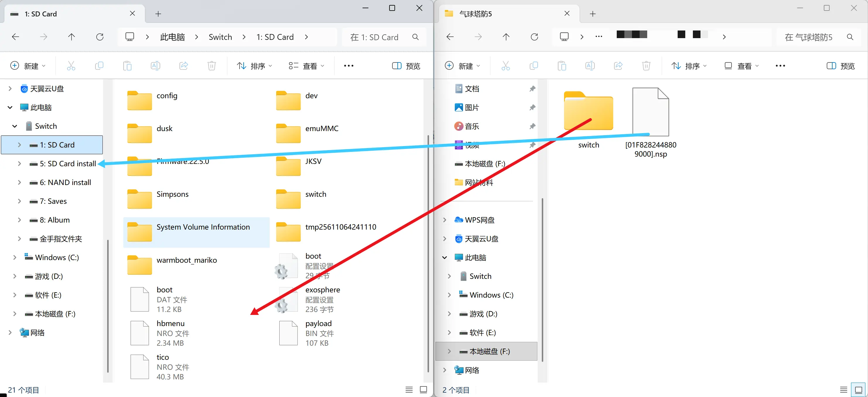Open the 查看 view dropdown in SD Card window
This screenshot has height=397, width=868.
tap(307, 66)
